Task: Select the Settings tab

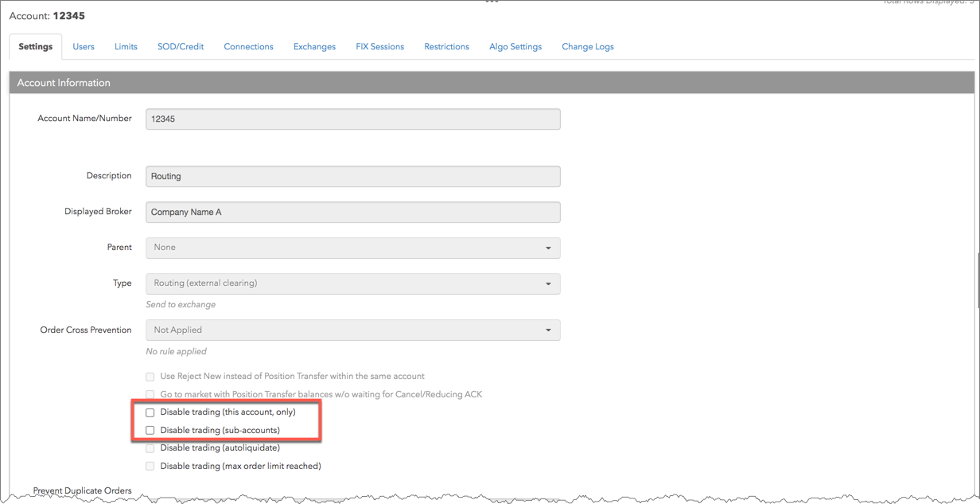Action: [36, 47]
